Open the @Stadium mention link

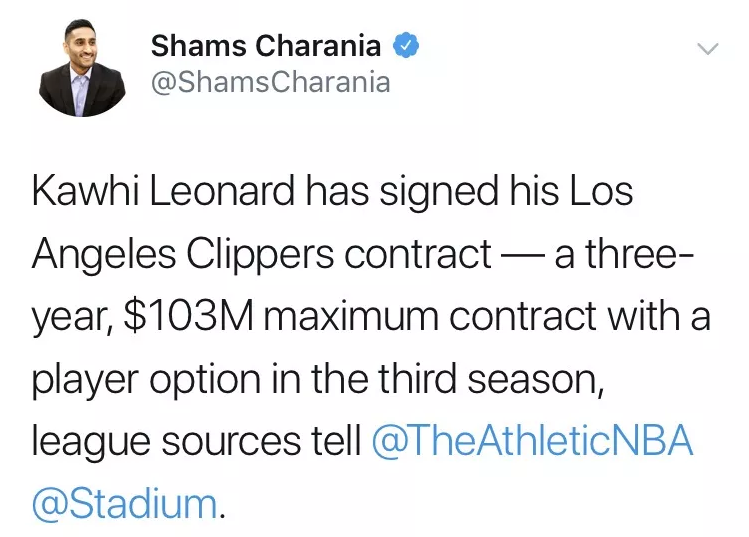pyautogui.click(x=125, y=503)
